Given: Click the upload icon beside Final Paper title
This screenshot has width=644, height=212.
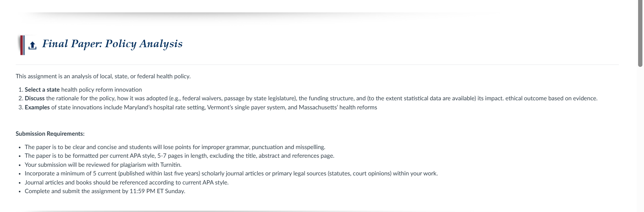Looking at the screenshot, I should click(33, 46).
